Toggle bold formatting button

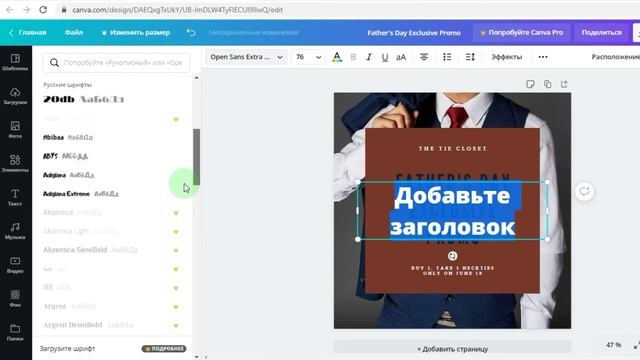coord(353,57)
